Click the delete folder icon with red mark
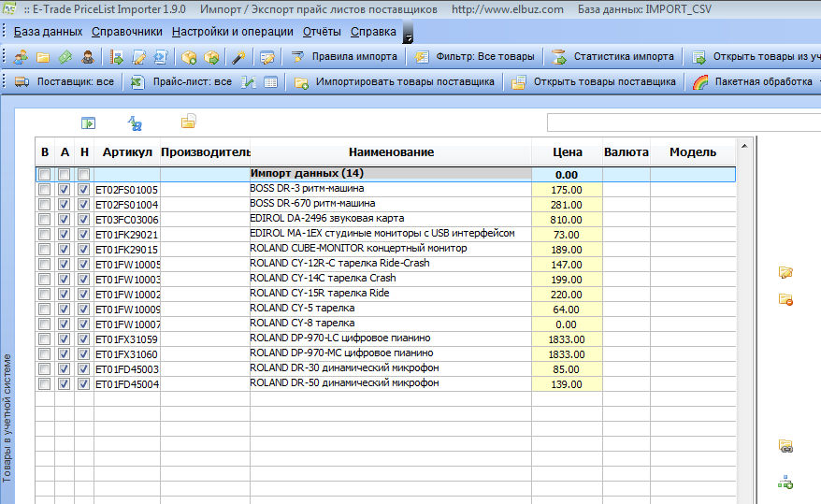 785,299
